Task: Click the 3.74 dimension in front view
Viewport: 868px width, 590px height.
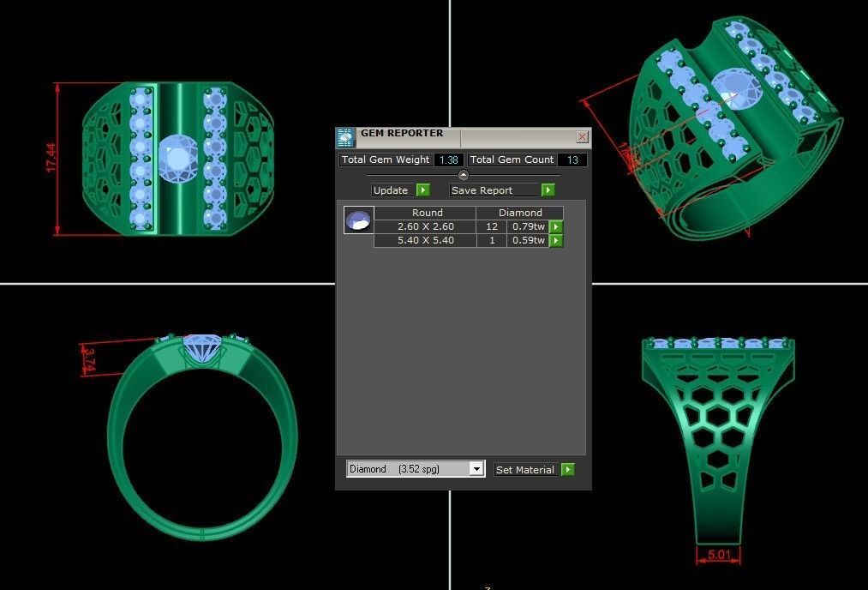Action: coord(90,360)
